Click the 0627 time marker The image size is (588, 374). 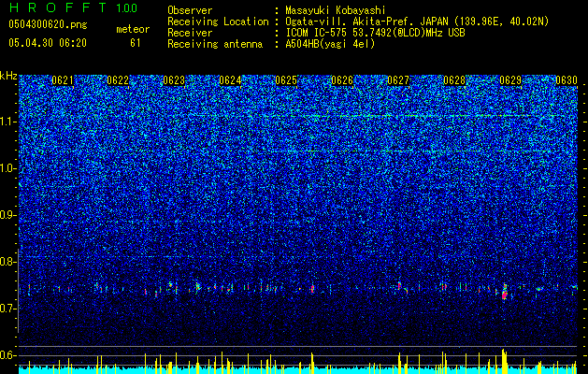(398, 80)
